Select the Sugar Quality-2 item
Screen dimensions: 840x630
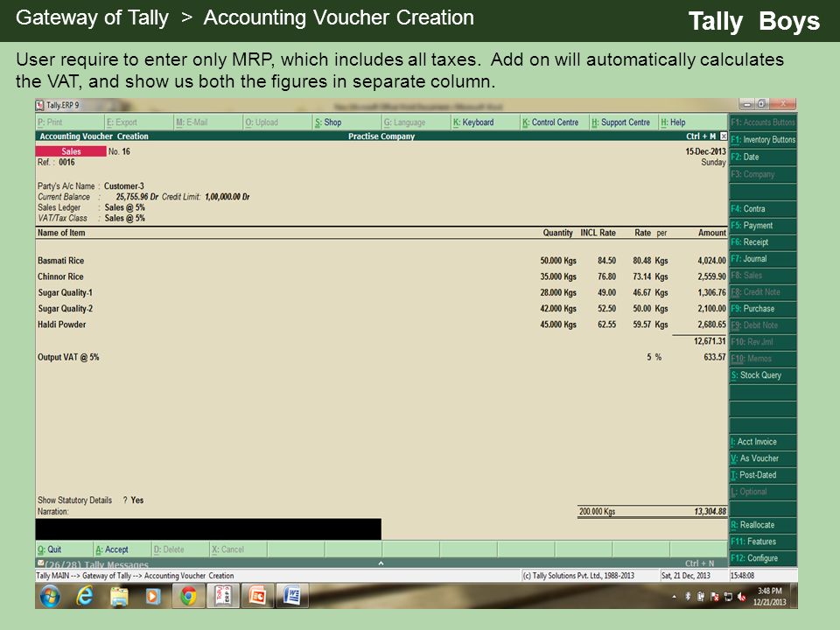pos(65,309)
